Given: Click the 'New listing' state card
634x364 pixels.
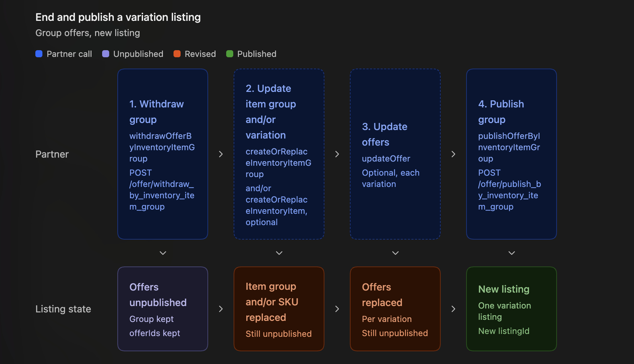Looking at the screenshot, I should pyautogui.click(x=511, y=309).
